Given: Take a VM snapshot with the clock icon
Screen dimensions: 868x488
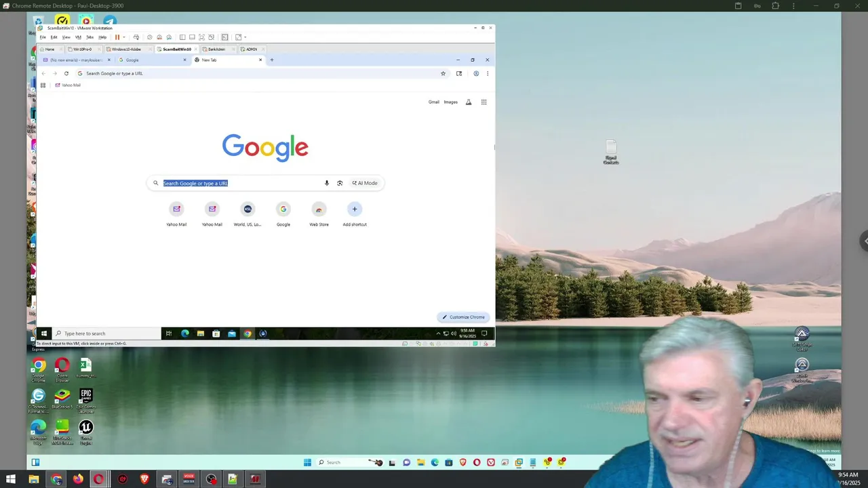Looking at the screenshot, I should 150,37.
